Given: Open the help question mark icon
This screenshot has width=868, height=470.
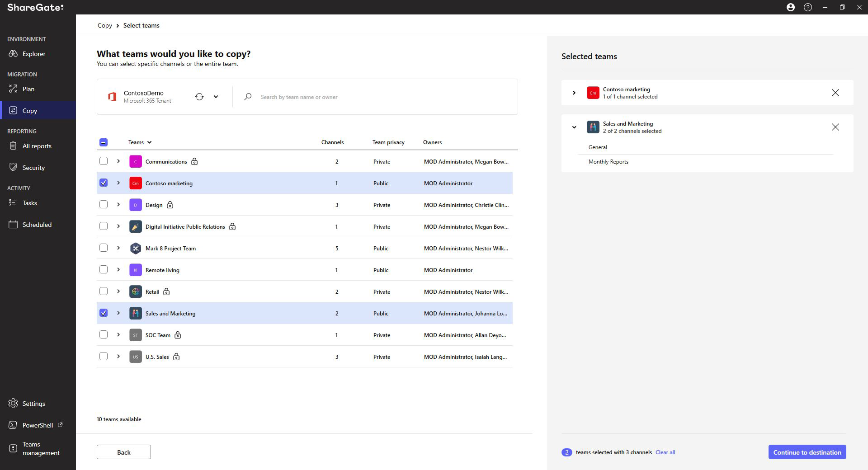Looking at the screenshot, I should tap(807, 7).
